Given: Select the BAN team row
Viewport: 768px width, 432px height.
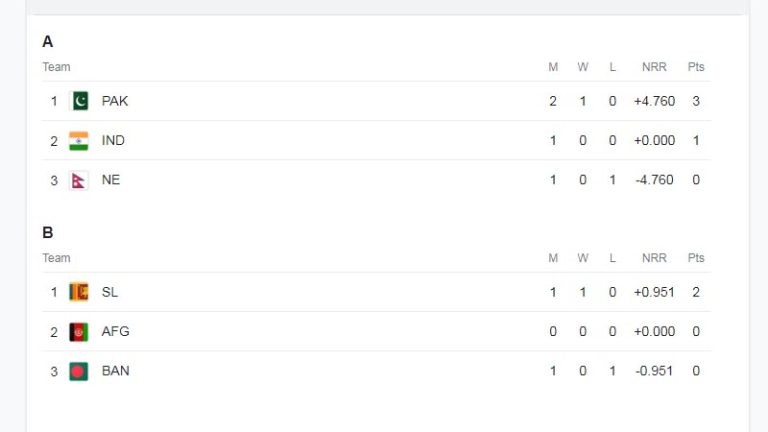Looking at the screenshot, I should (x=376, y=371).
